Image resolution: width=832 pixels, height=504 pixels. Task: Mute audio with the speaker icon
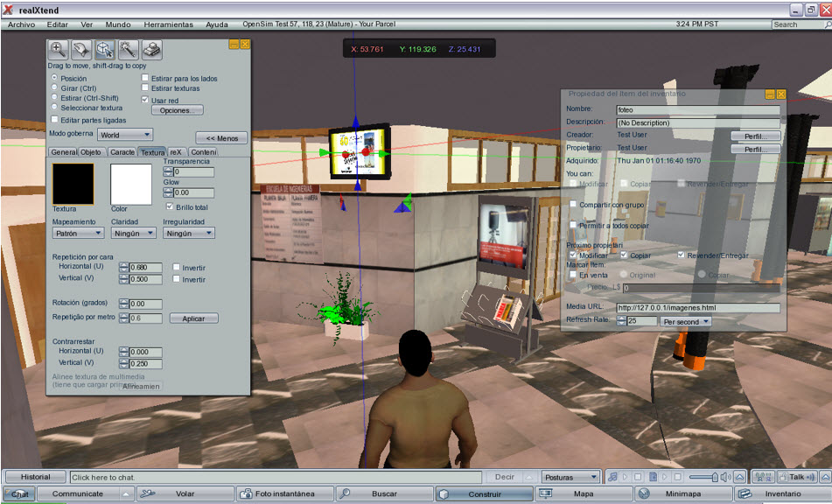(x=726, y=477)
